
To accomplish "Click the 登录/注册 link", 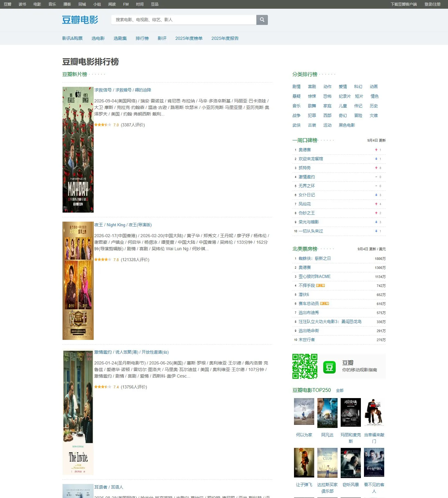I will [432, 4].
